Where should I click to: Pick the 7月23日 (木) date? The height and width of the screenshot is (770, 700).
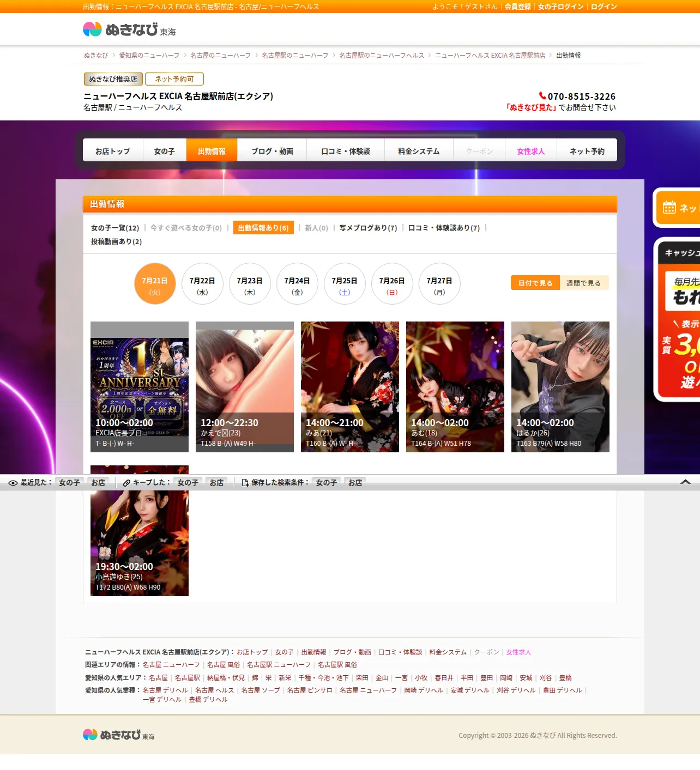pyautogui.click(x=250, y=284)
